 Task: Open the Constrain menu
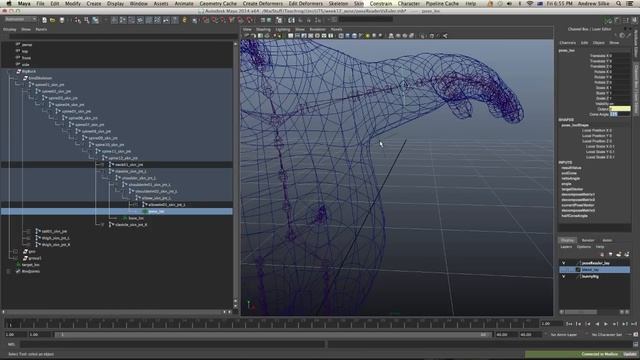click(381, 3)
